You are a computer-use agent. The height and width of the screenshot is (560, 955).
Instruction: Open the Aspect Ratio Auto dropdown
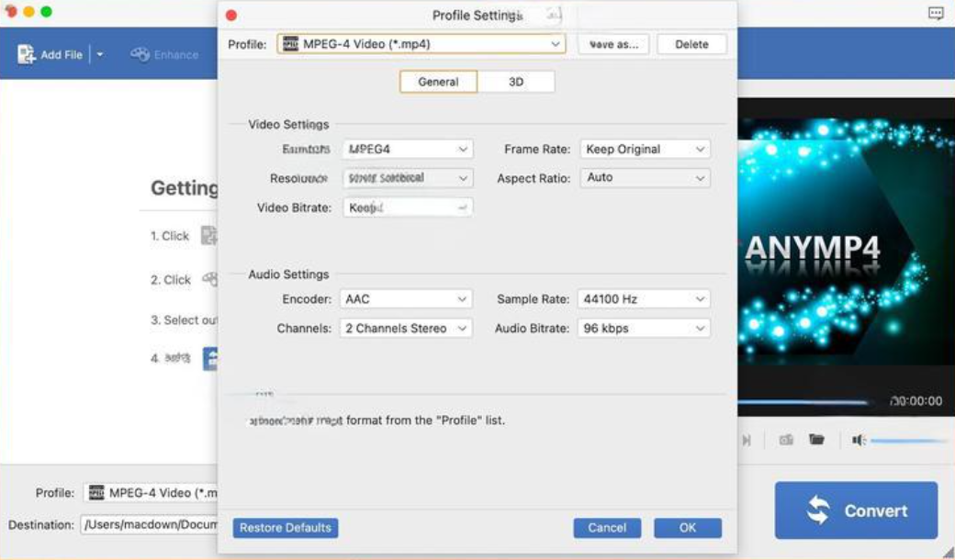645,178
